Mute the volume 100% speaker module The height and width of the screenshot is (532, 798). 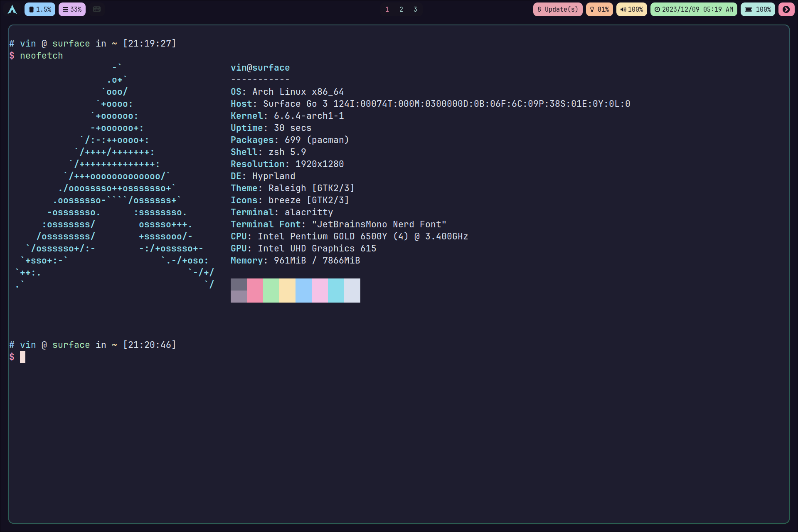pyautogui.click(x=631, y=9)
